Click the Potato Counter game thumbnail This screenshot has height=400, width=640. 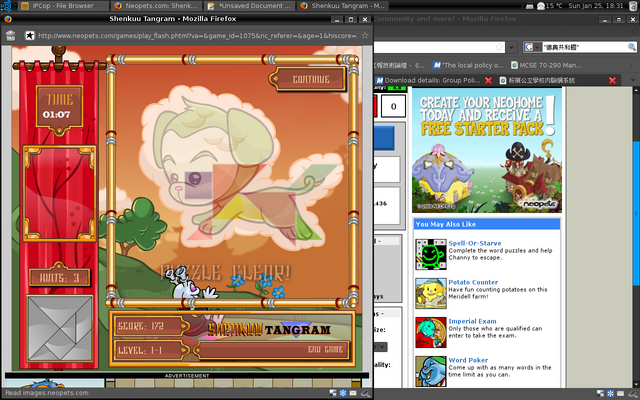[x=431, y=293]
